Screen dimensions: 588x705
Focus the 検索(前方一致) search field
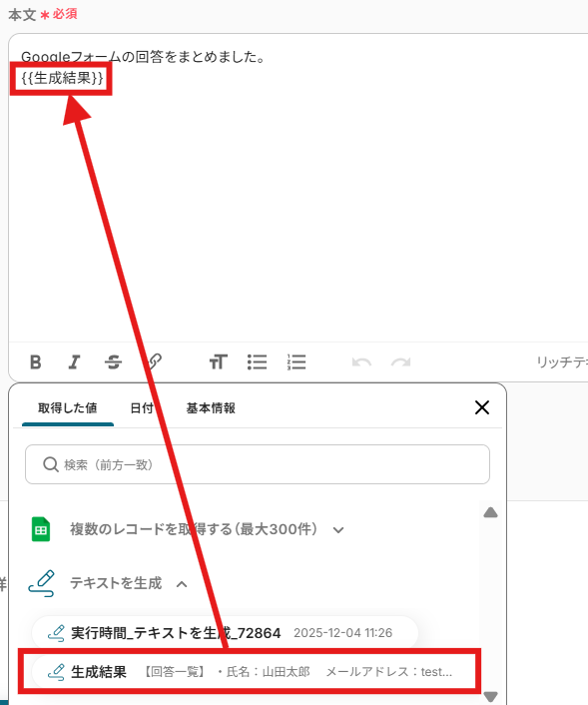click(258, 464)
